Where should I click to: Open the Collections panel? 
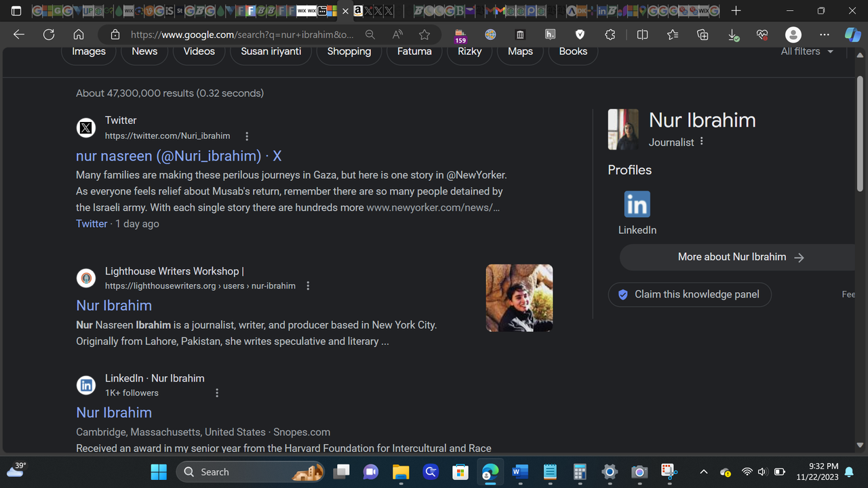(703, 35)
